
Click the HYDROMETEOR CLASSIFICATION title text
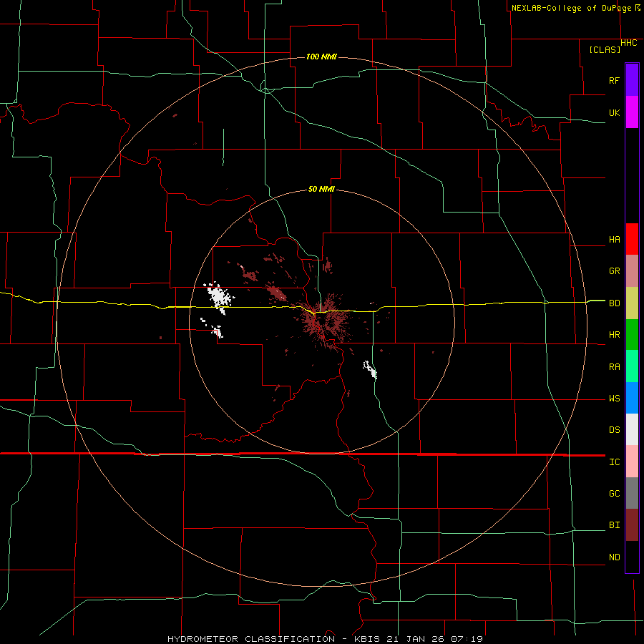tap(251, 639)
